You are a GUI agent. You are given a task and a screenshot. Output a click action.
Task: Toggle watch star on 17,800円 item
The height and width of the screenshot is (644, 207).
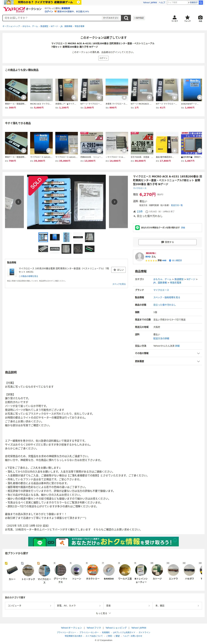pos(174,151)
